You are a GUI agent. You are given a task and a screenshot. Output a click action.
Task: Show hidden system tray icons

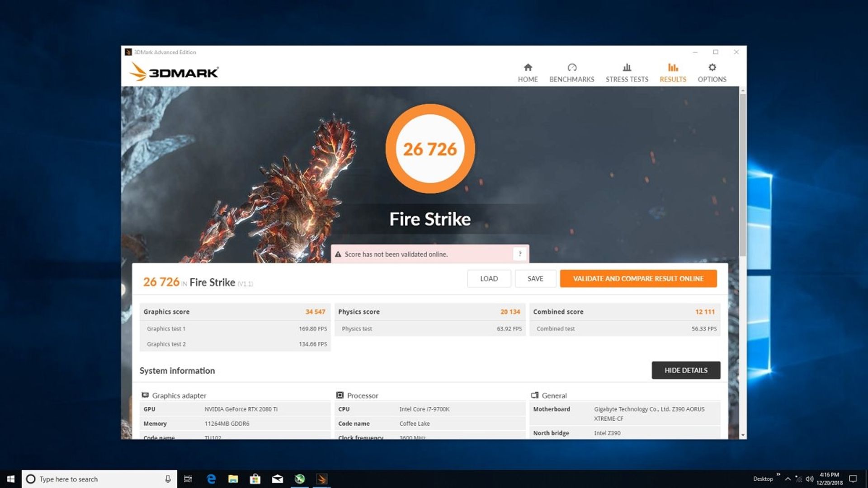coord(788,479)
